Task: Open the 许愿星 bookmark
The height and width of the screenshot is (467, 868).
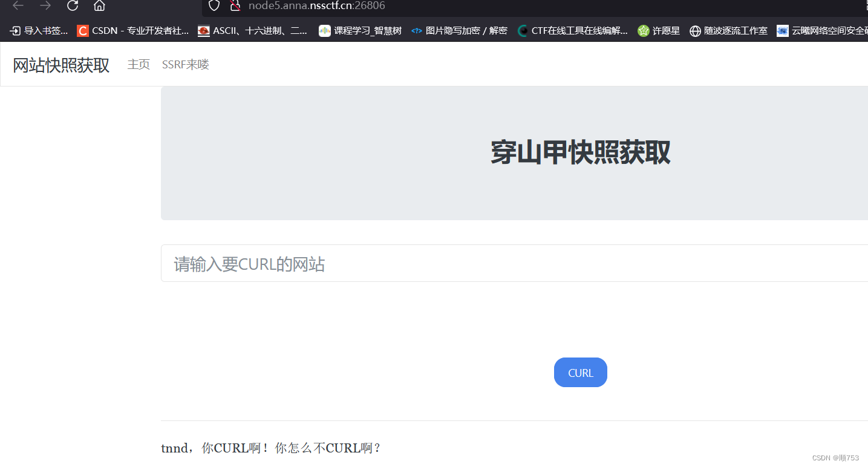Action: (659, 31)
